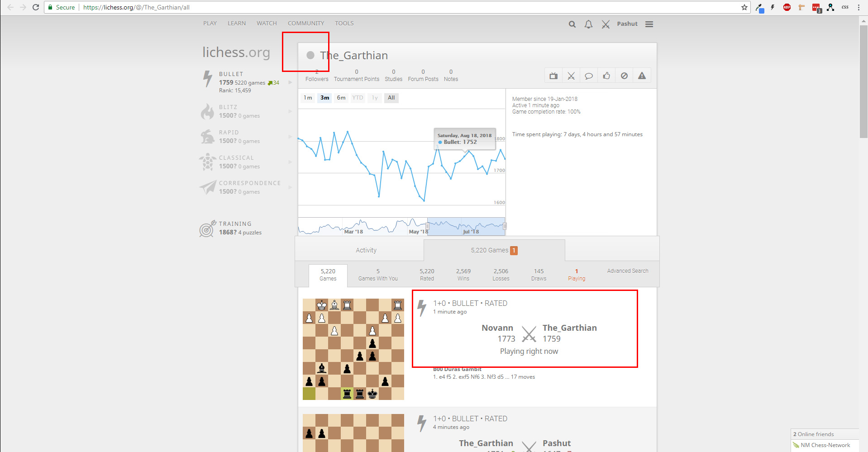Click the chart navigator left handle

pos(427,226)
